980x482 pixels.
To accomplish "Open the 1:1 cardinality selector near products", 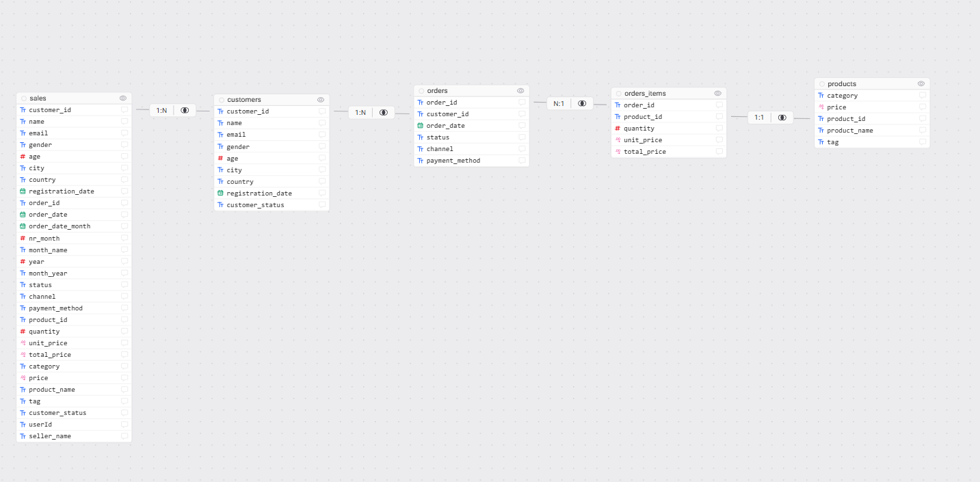I will (x=759, y=118).
